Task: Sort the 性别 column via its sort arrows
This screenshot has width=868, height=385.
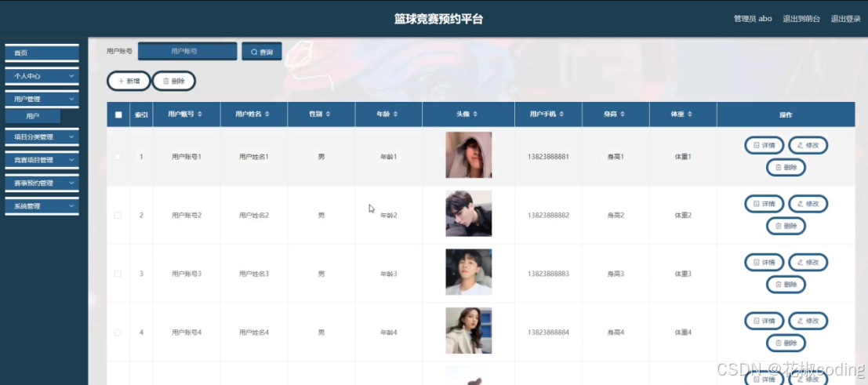Action: tap(328, 114)
